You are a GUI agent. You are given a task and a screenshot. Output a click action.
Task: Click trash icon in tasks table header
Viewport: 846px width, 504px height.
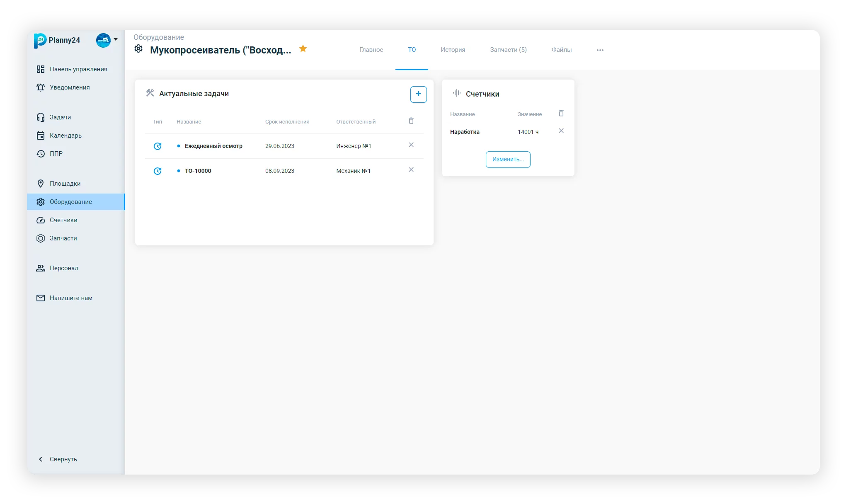pos(411,121)
